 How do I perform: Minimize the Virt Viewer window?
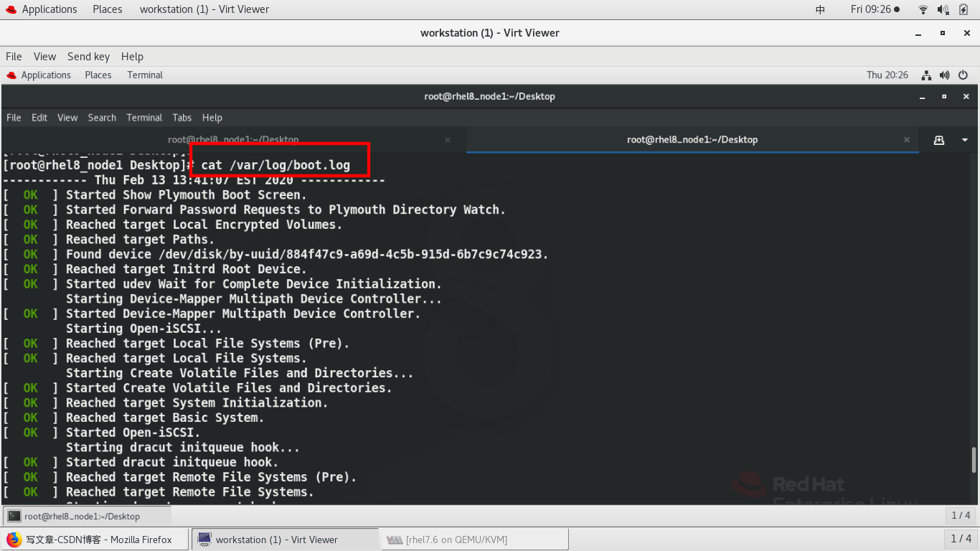pos(918,33)
